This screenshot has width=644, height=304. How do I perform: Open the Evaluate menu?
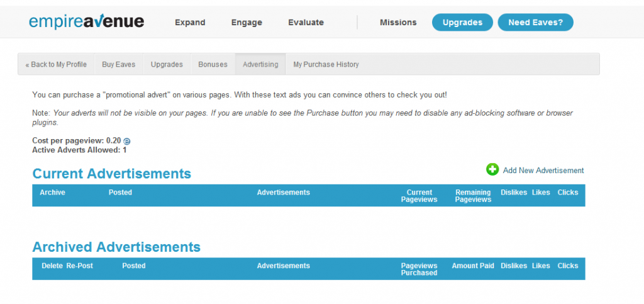point(306,23)
